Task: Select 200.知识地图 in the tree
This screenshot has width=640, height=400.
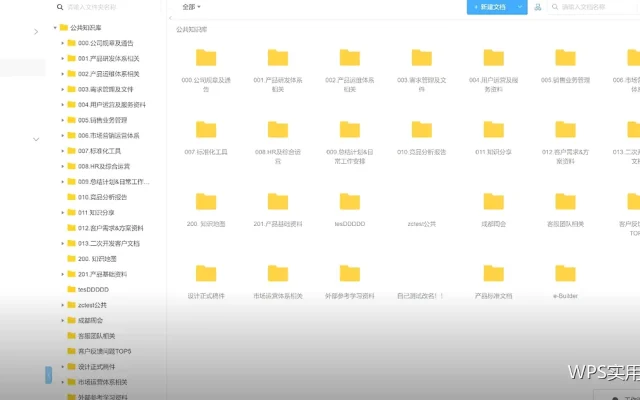Action: pos(97,259)
